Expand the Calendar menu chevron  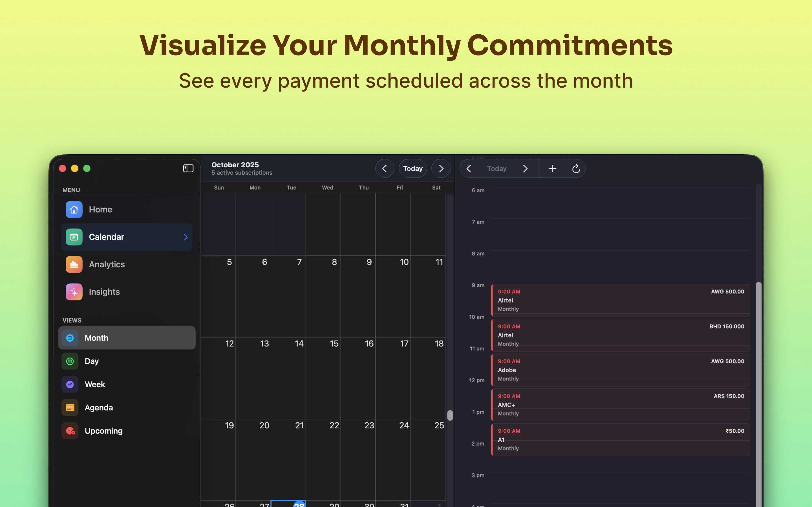(x=186, y=237)
